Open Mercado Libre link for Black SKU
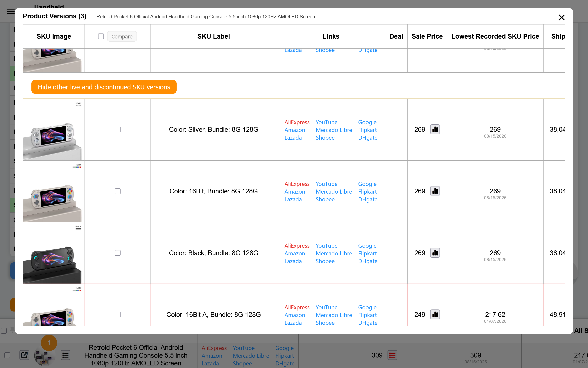This screenshot has height=368, width=588. (334, 253)
